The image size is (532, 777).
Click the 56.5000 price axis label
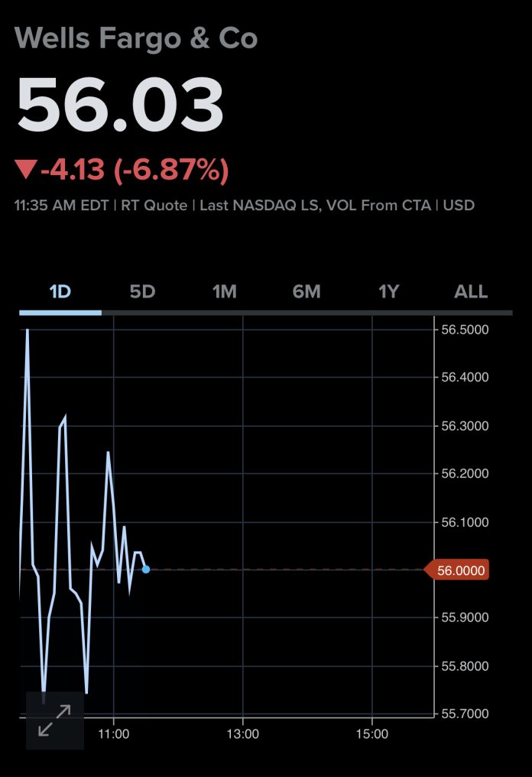464,330
